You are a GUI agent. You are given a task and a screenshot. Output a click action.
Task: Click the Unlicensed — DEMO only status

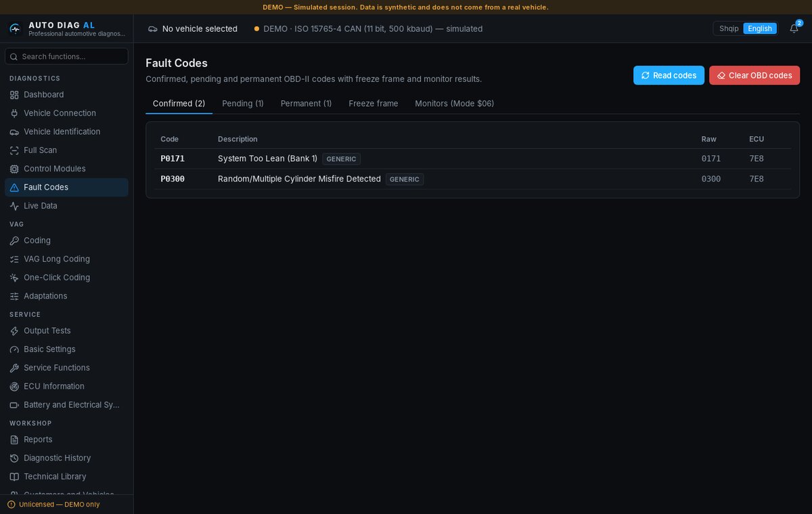(53, 505)
